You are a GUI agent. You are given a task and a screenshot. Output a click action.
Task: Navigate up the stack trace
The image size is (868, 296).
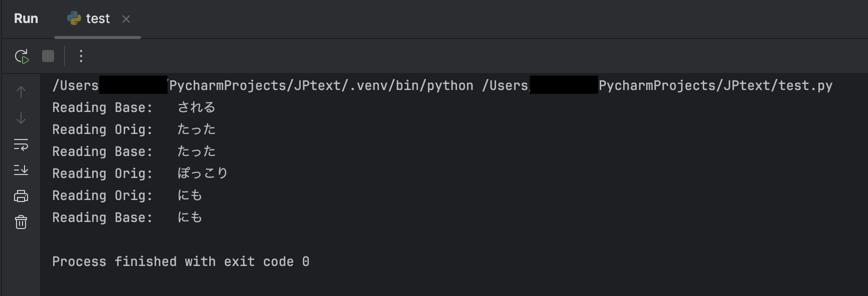(x=21, y=92)
